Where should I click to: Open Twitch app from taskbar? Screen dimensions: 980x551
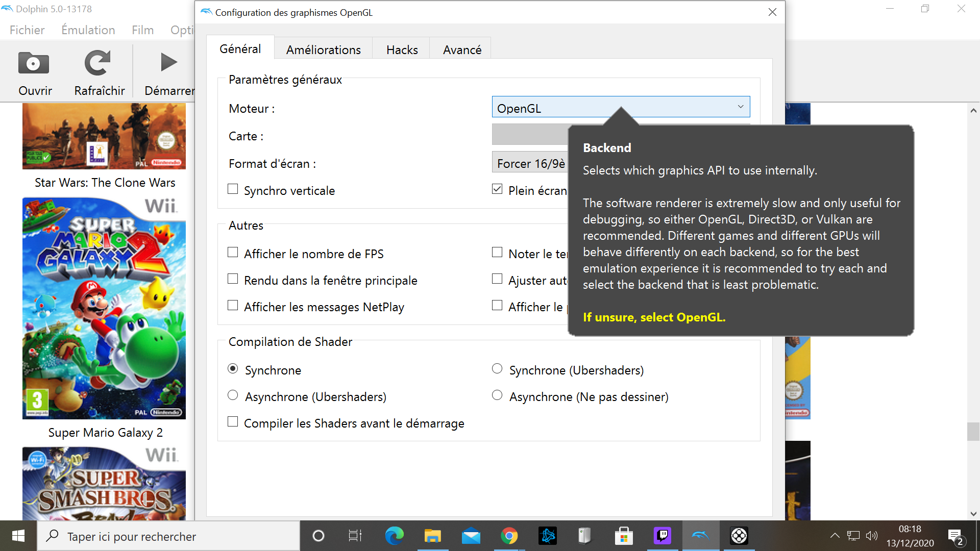coord(663,536)
